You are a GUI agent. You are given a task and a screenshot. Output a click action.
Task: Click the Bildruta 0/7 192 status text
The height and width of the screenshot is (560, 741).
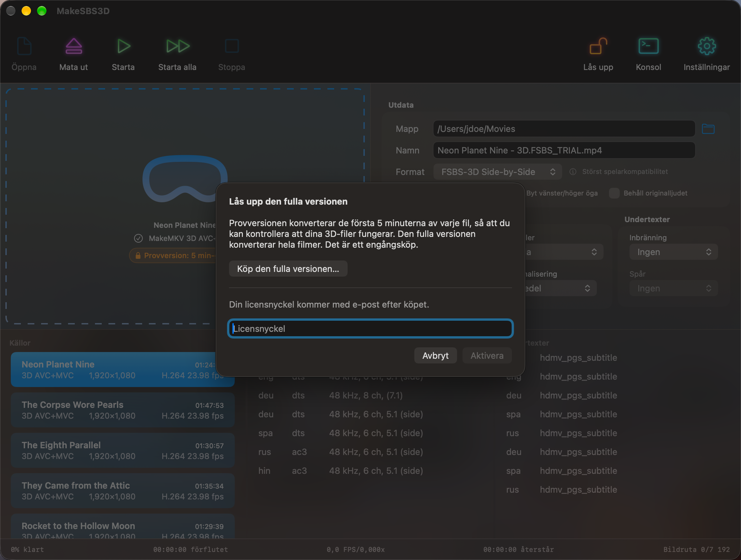coord(697,549)
